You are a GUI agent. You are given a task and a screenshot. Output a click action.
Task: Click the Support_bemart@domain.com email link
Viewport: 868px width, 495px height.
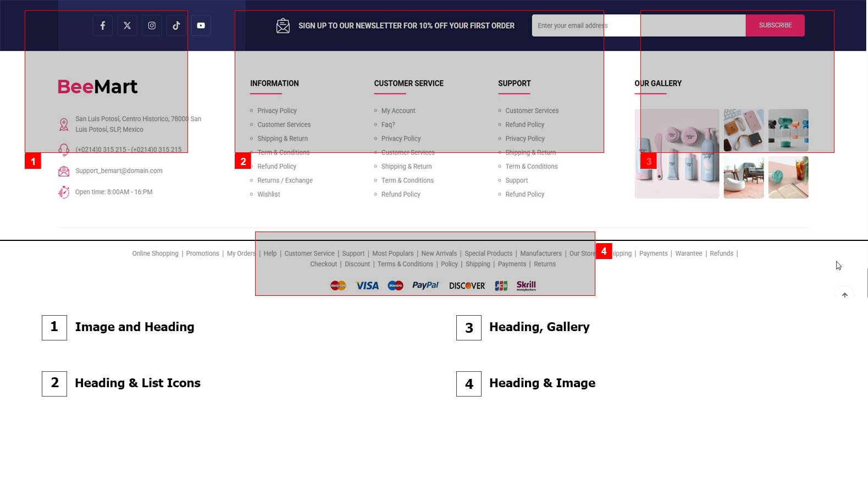[x=119, y=171]
